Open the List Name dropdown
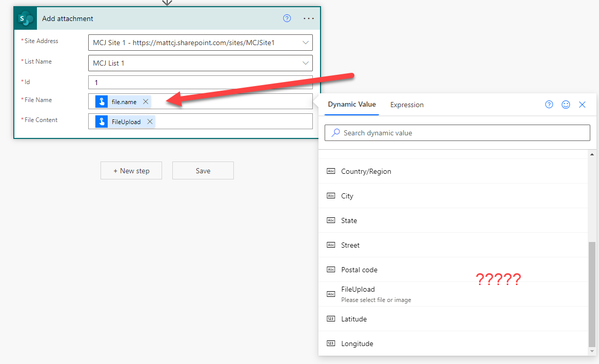 (306, 63)
